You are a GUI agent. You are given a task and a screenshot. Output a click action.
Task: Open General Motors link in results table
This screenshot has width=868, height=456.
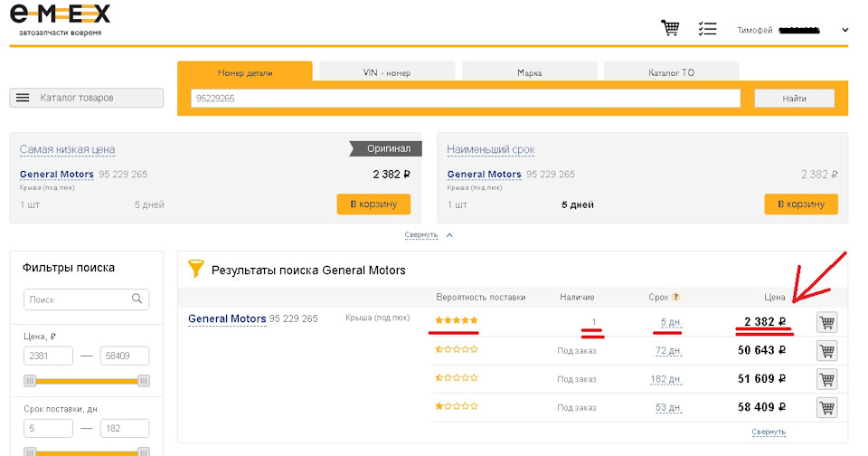[x=227, y=319]
